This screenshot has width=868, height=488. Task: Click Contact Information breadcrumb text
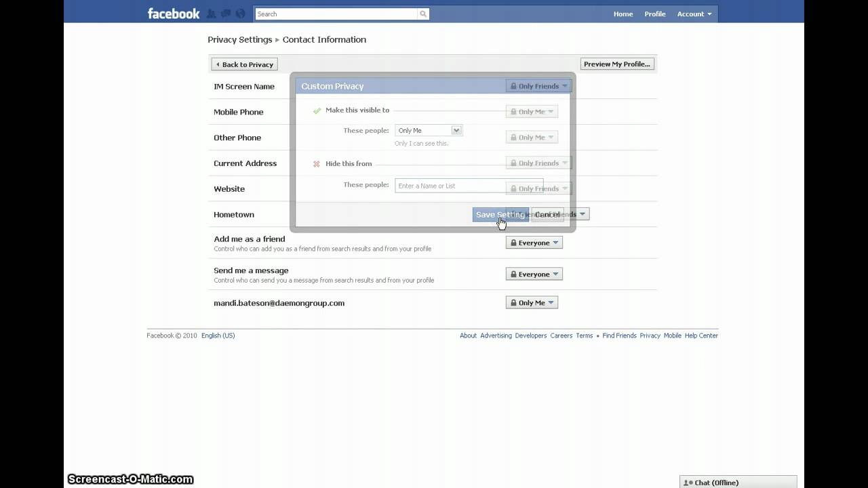point(324,39)
